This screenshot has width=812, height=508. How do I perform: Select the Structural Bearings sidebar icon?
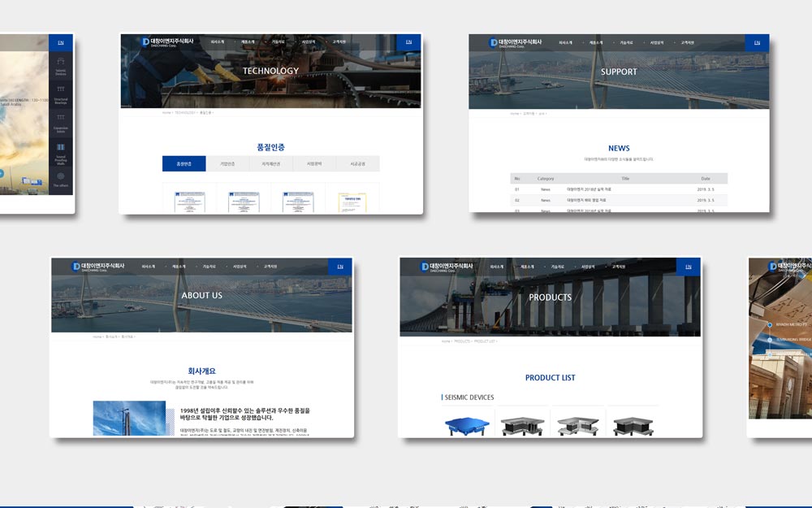(61, 94)
